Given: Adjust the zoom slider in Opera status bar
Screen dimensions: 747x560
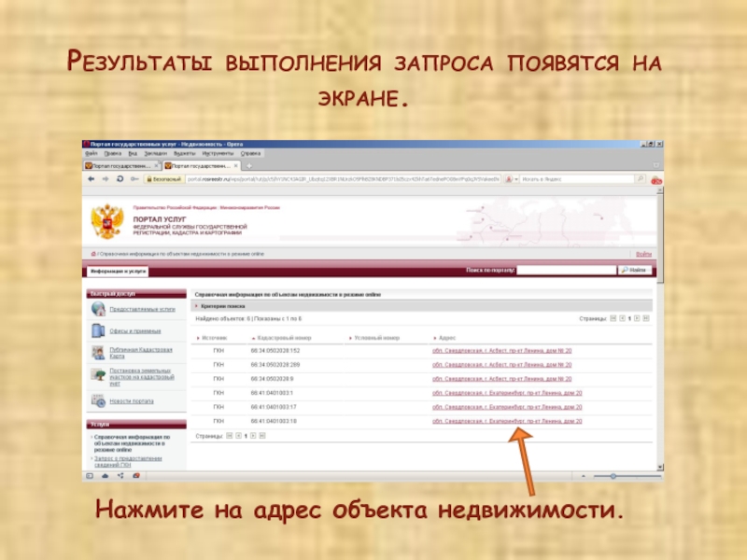Looking at the screenshot, I should pos(613,476).
